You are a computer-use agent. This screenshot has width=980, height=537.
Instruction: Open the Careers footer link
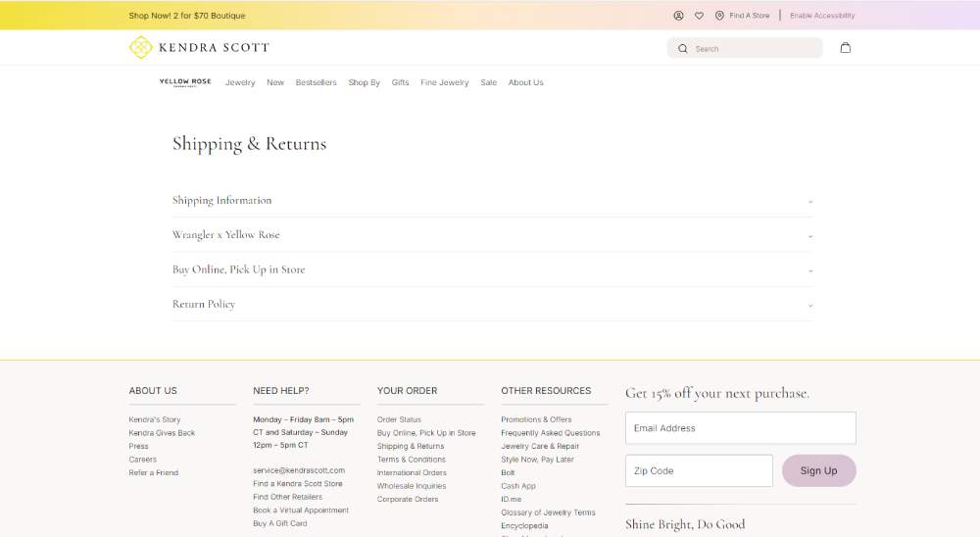tap(142, 460)
